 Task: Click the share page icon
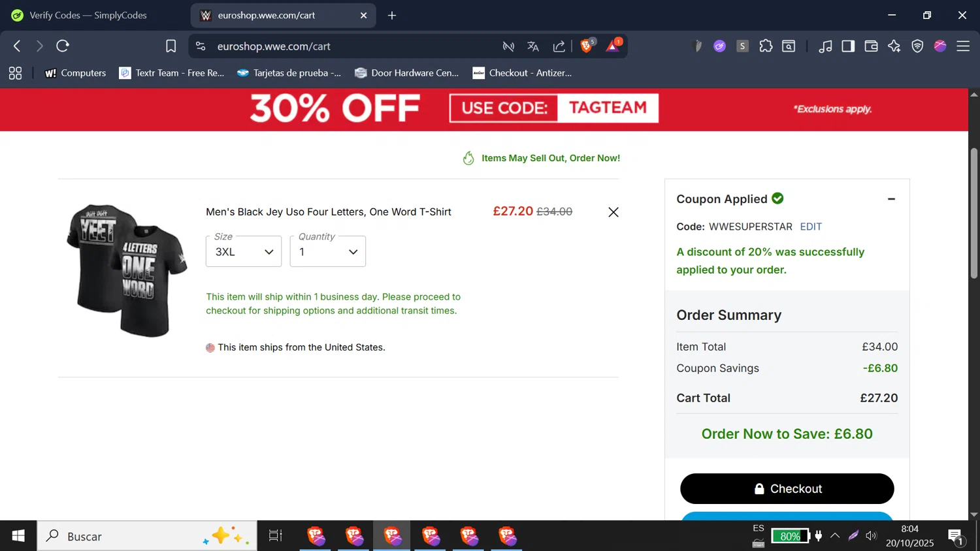pos(559,46)
